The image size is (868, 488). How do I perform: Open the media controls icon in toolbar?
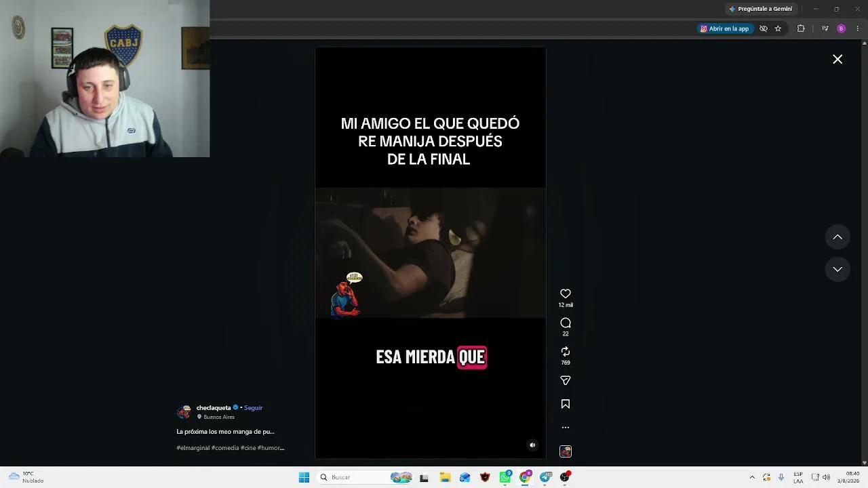(x=825, y=28)
